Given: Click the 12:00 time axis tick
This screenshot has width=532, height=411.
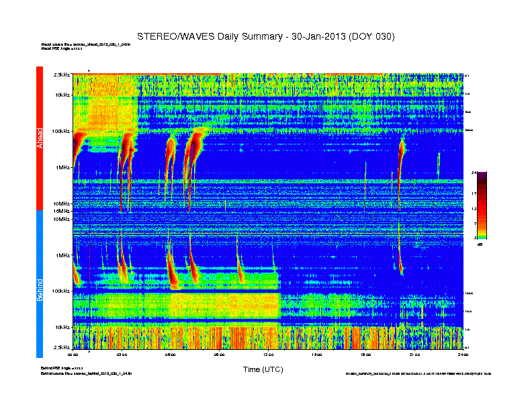Looking at the screenshot, I should [268, 355].
